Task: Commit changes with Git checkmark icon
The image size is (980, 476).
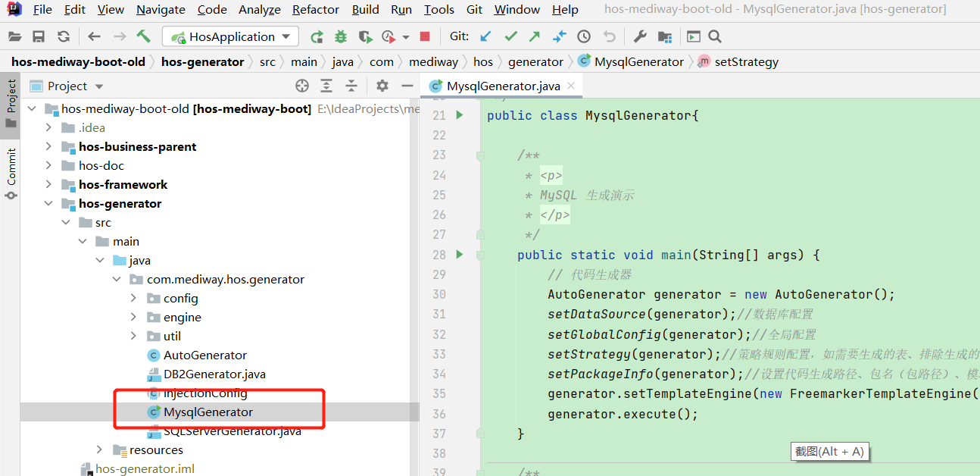Action: 510,36
